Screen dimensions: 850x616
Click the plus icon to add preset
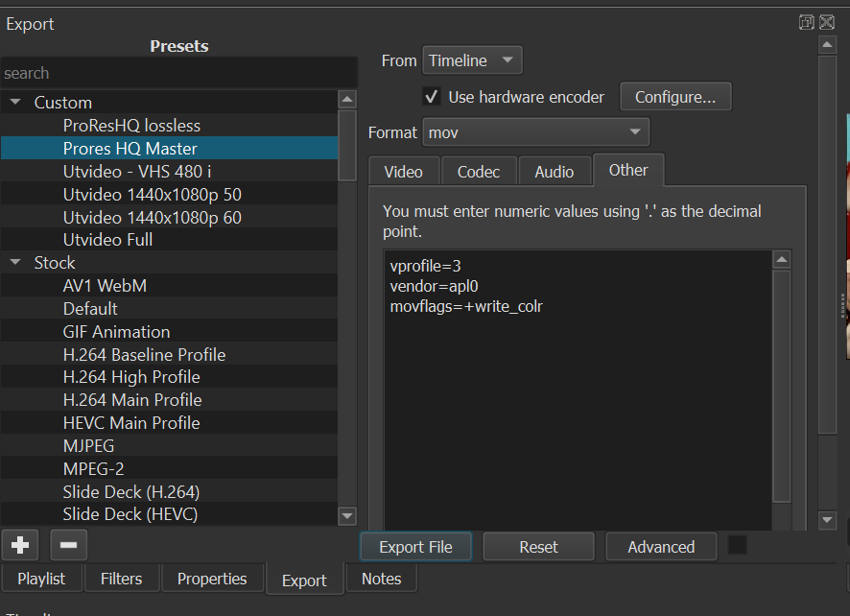pos(19,545)
